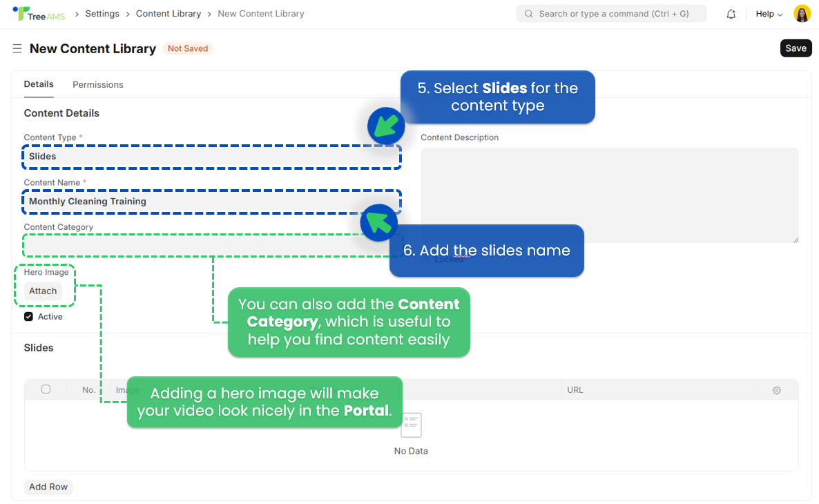
Task: Click the New Content Library page title
Action: click(93, 48)
